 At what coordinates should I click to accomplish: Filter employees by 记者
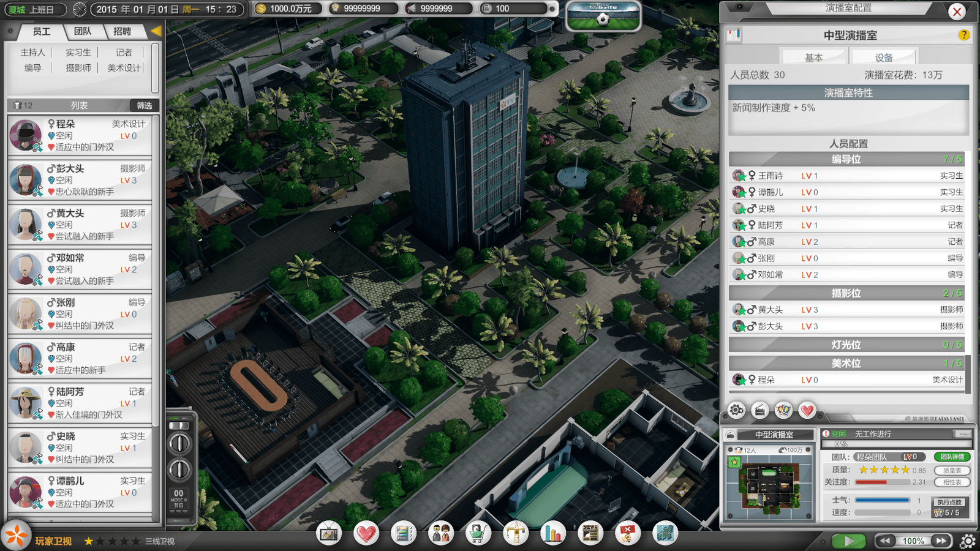point(124,52)
